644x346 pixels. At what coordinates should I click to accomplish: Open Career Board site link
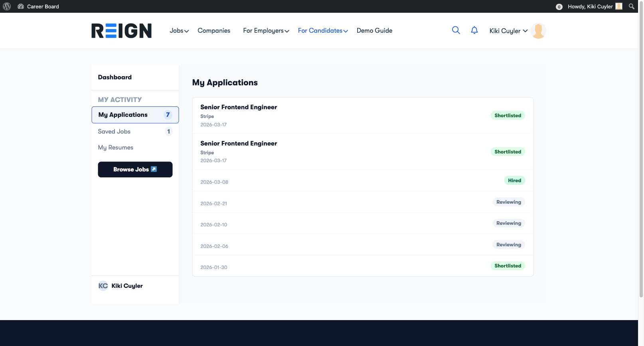(43, 6)
